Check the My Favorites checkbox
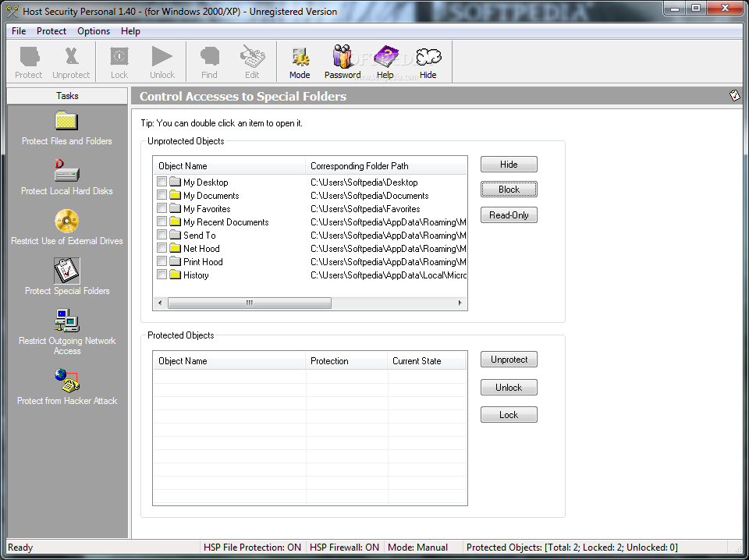The width and height of the screenshot is (749, 560). (162, 208)
